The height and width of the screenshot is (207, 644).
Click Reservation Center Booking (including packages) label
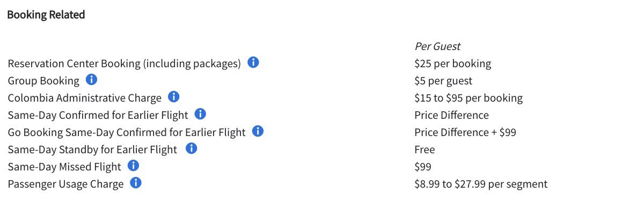124,64
